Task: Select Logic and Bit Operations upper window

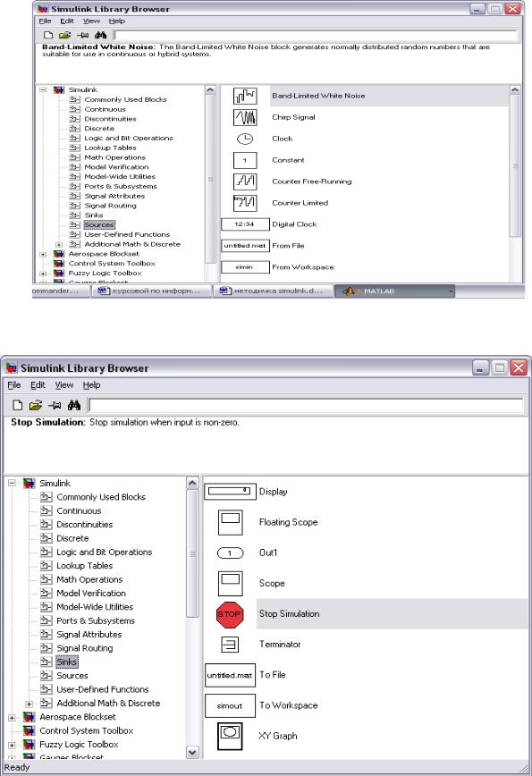Action: click(x=129, y=138)
